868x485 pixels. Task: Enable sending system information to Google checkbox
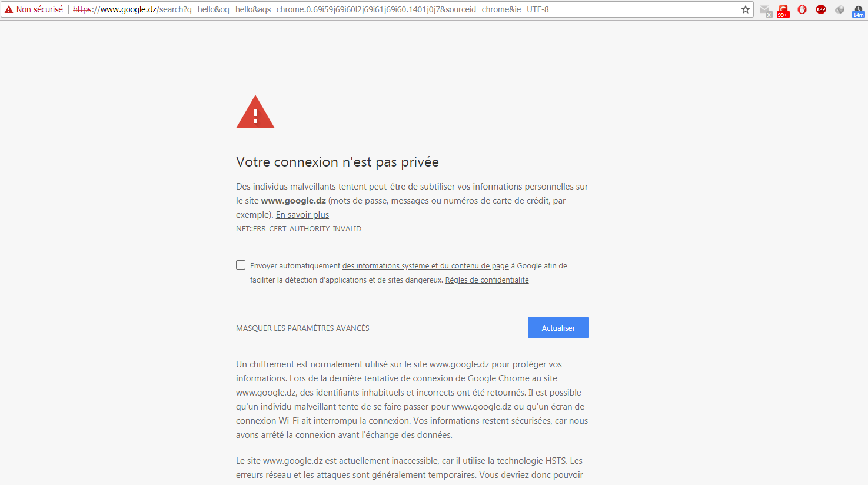tap(241, 265)
